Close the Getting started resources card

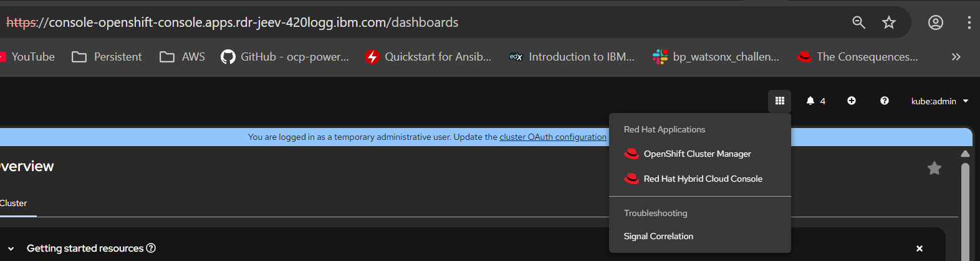[919, 249]
